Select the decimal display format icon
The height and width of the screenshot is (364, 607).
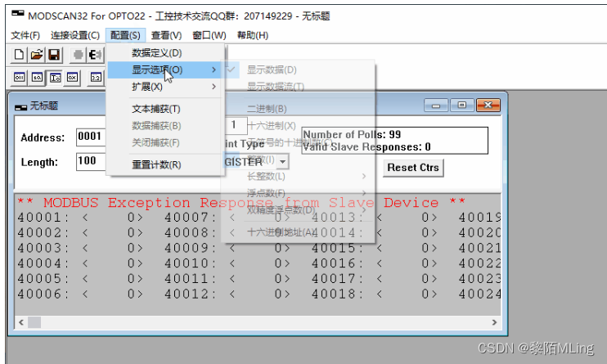pyautogui.click(x=37, y=78)
